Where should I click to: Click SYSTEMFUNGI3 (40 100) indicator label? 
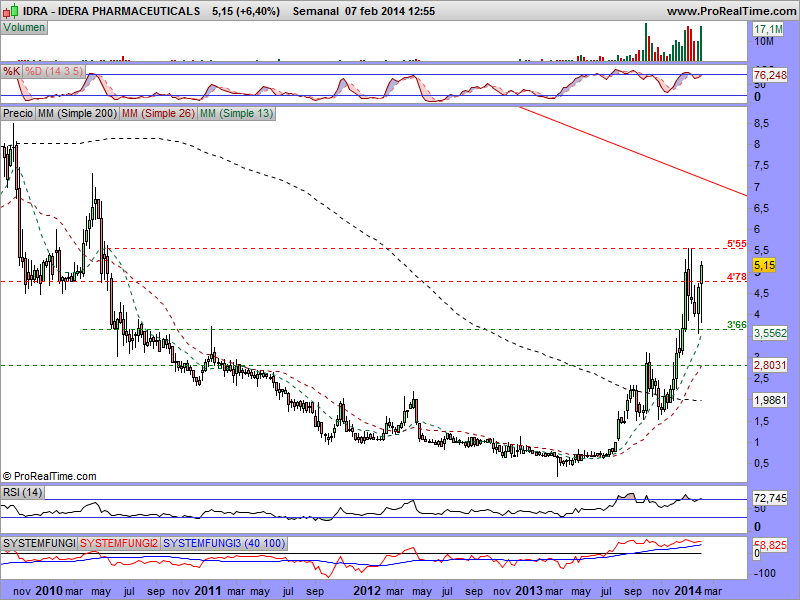[x=224, y=543]
